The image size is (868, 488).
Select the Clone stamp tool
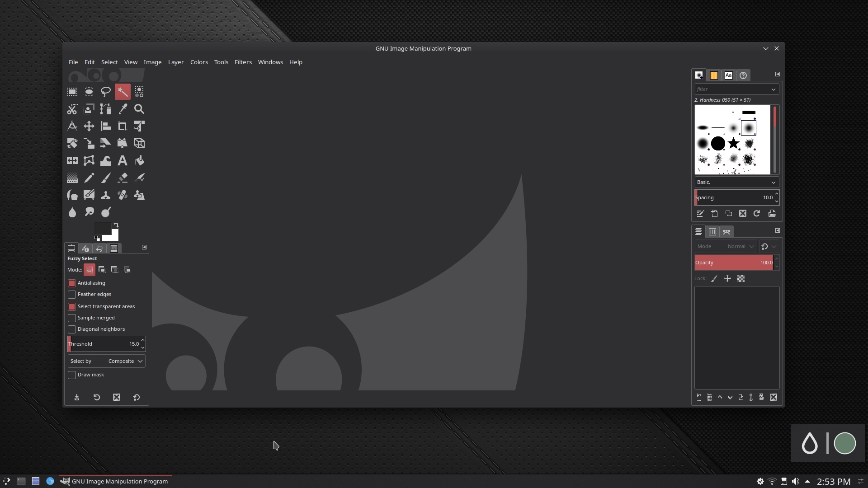tap(106, 195)
